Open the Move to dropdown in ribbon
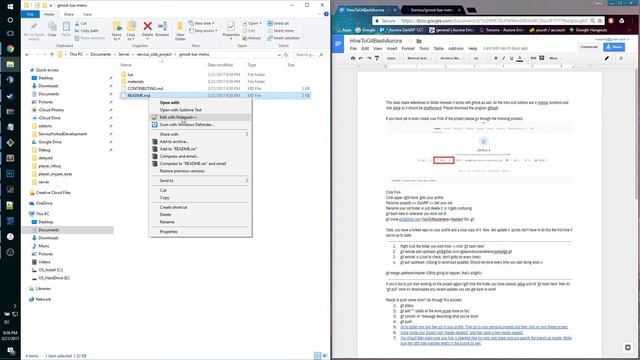 [117, 31]
